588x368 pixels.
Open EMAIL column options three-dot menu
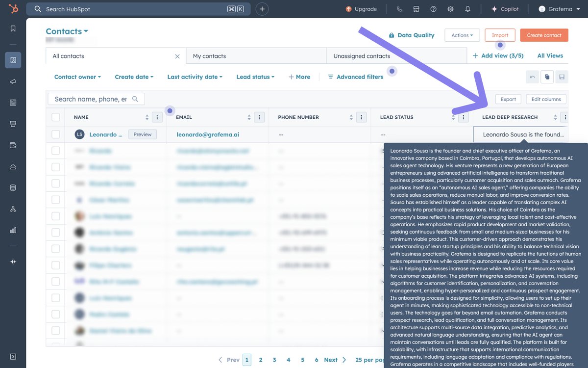click(x=259, y=117)
